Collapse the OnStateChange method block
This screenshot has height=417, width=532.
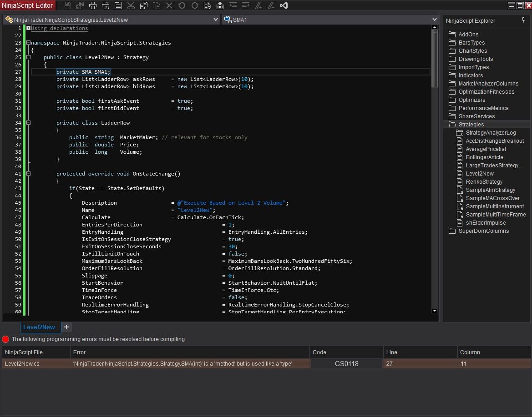coord(29,174)
